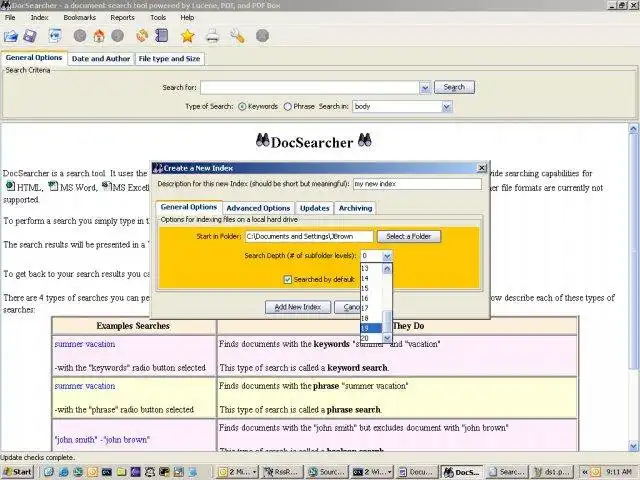This screenshot has width=640, height=480.
Task: Open the Search for history dropdown arrow
Action: (425, 87)
